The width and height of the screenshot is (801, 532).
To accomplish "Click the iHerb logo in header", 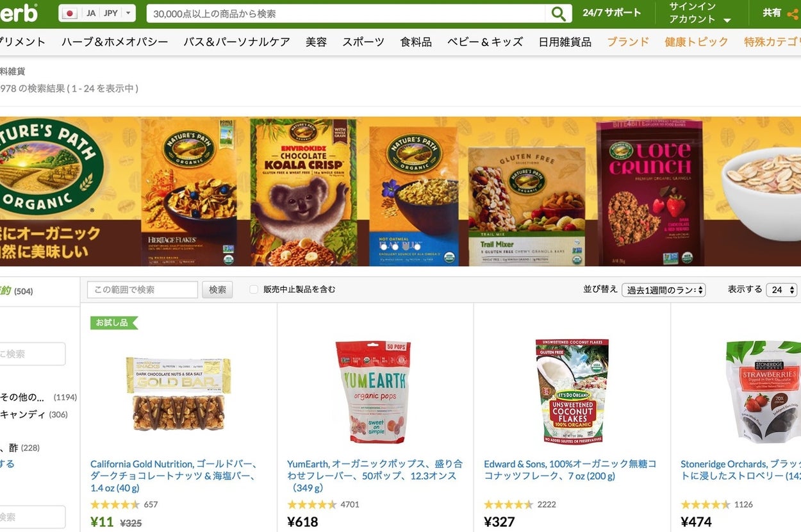I will point(19,13).
